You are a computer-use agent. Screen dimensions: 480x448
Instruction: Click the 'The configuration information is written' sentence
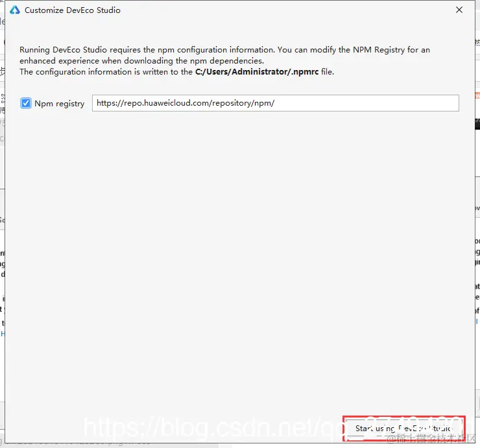176,71
